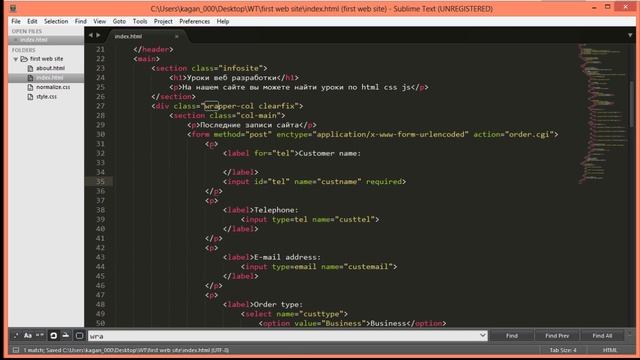The image size is (640, 360).
Task: Select index.html under the folder tree
Action: coord(49,78)
